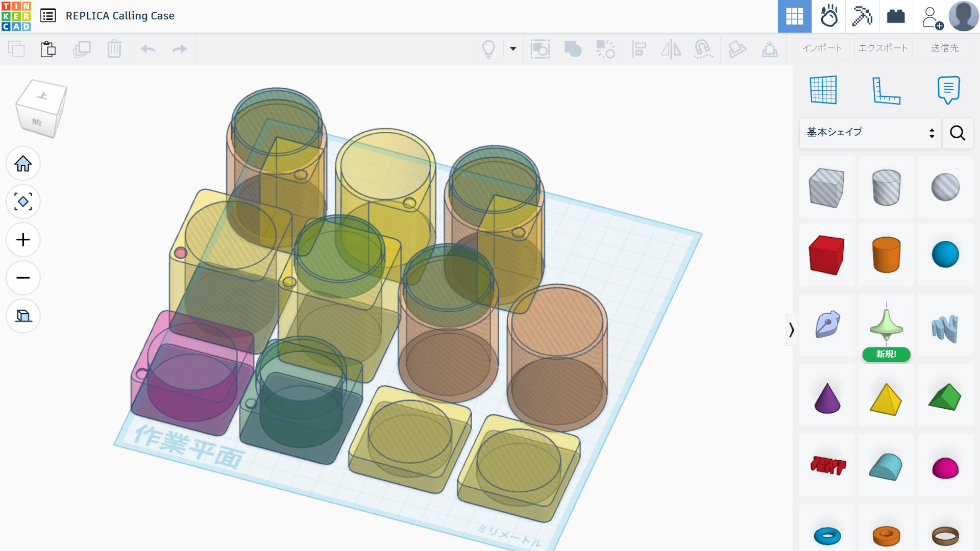
Task: Select the Workplane tool
Action: click(823, 90)
